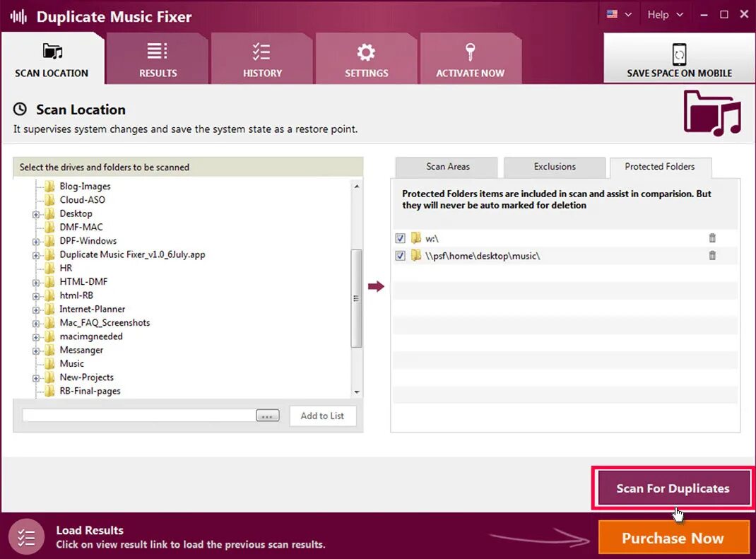Open the language flag dropdown

point(620,14)
